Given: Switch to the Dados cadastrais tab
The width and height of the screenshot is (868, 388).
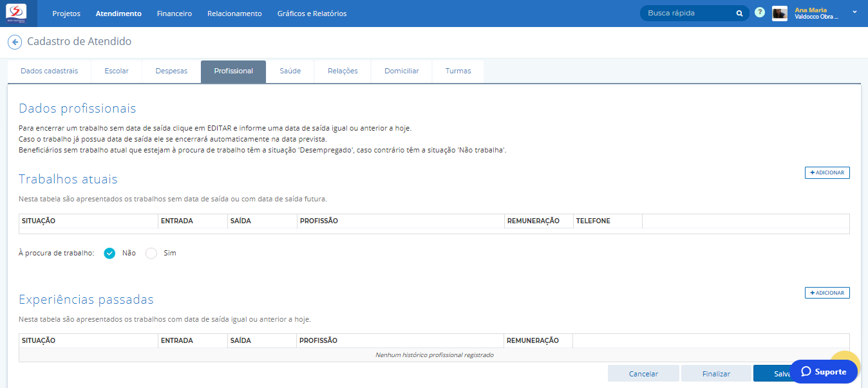Looking at the screenshot, I should [x=50, y=71].
